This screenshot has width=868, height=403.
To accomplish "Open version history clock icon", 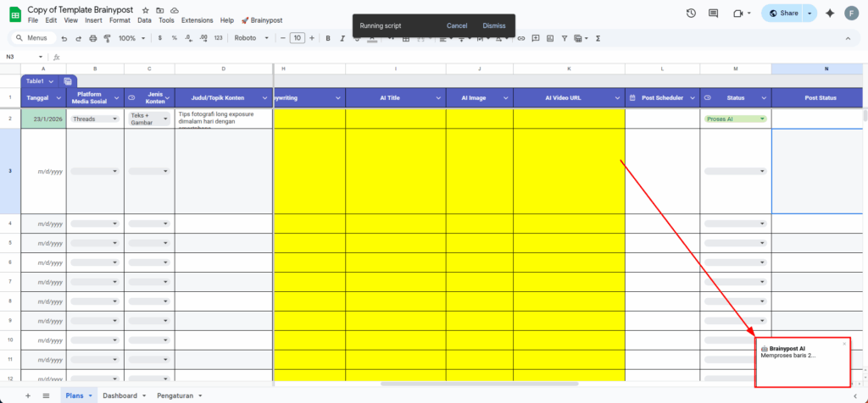I will click(x=691, y=14).
